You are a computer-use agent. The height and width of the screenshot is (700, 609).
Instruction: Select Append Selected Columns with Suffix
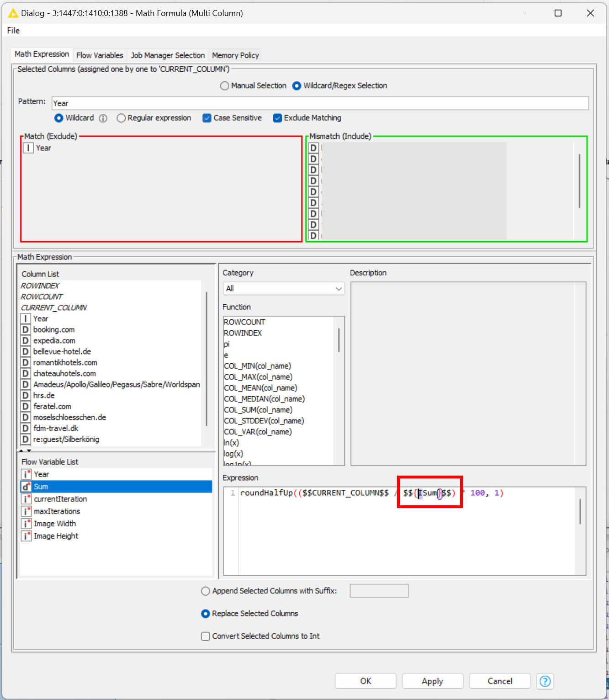pyautogui.click(x=206, y=591)
